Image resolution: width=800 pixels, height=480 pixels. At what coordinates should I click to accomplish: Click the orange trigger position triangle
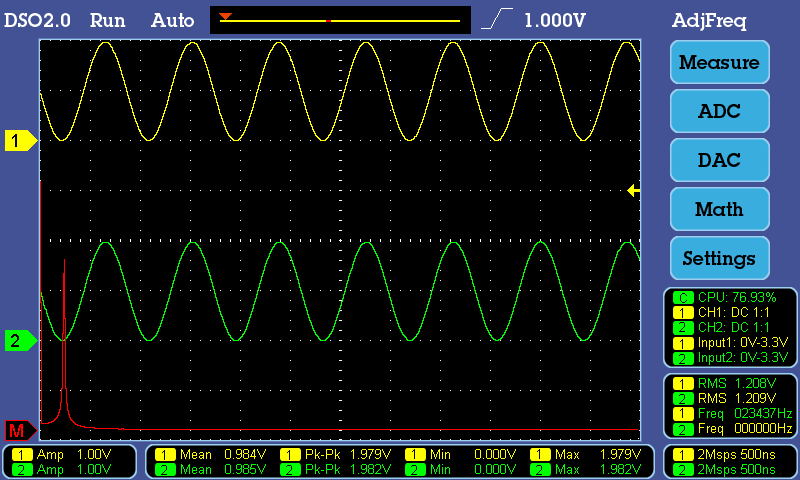226,17
